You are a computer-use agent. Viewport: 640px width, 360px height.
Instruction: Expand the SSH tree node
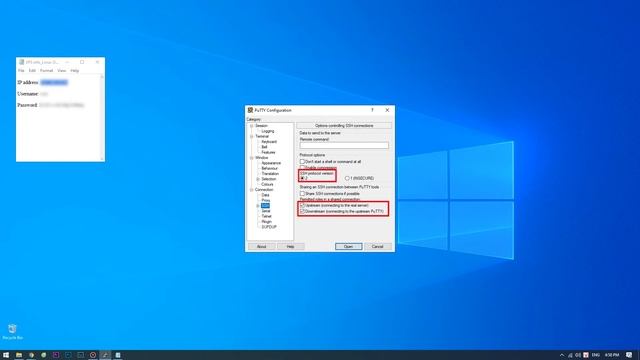click(258, 206)
